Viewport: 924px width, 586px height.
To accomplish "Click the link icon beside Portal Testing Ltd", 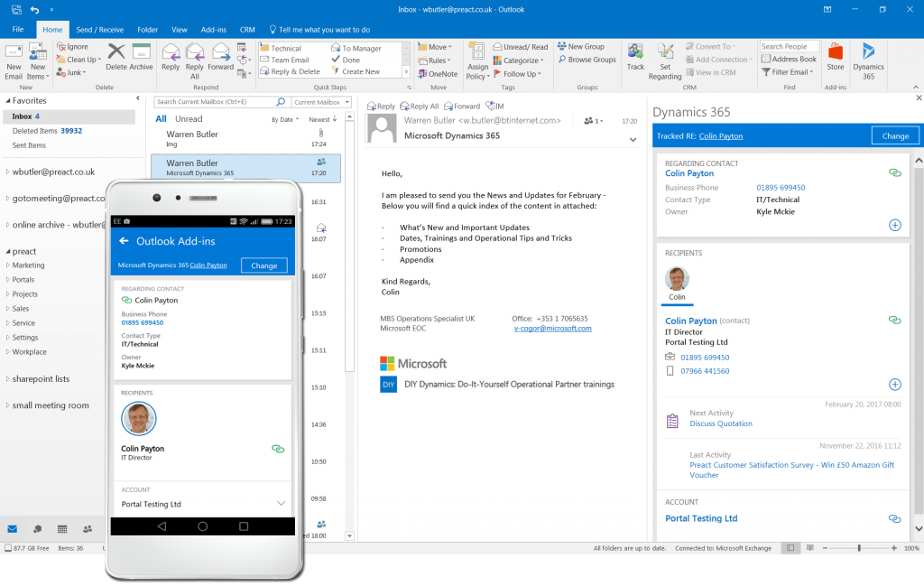I will click(x=894, y=519).
